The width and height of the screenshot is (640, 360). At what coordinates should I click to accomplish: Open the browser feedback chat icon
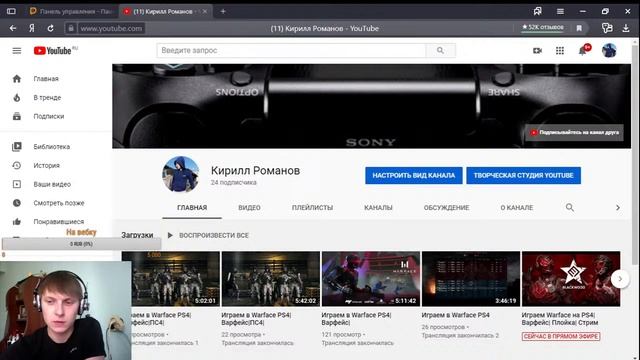click(607, 28)
